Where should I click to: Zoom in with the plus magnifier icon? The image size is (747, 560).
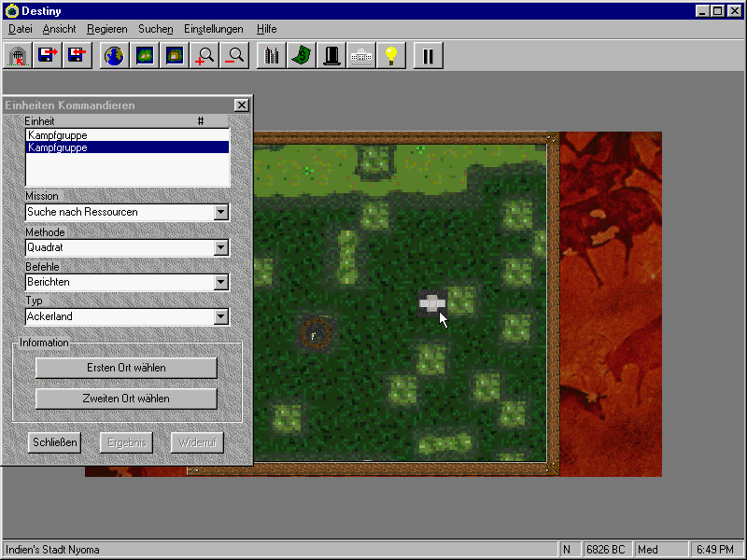coord(204,56)
